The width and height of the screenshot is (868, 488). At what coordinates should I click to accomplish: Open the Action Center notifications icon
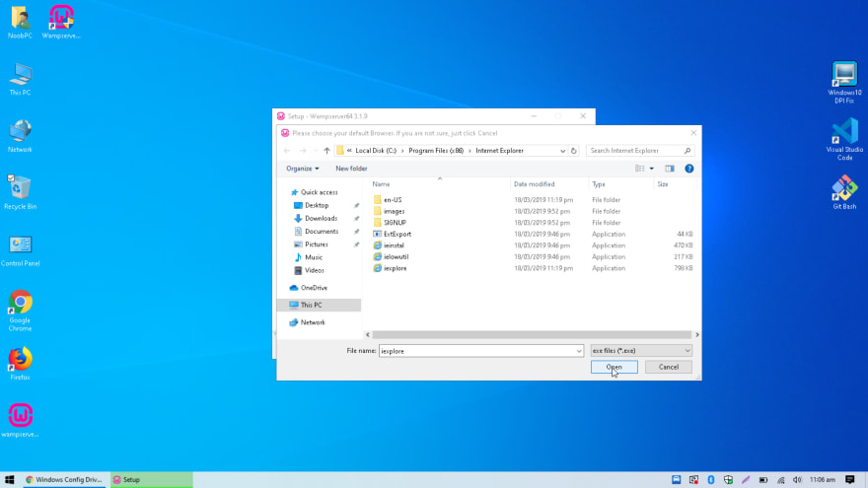point(850,480)
